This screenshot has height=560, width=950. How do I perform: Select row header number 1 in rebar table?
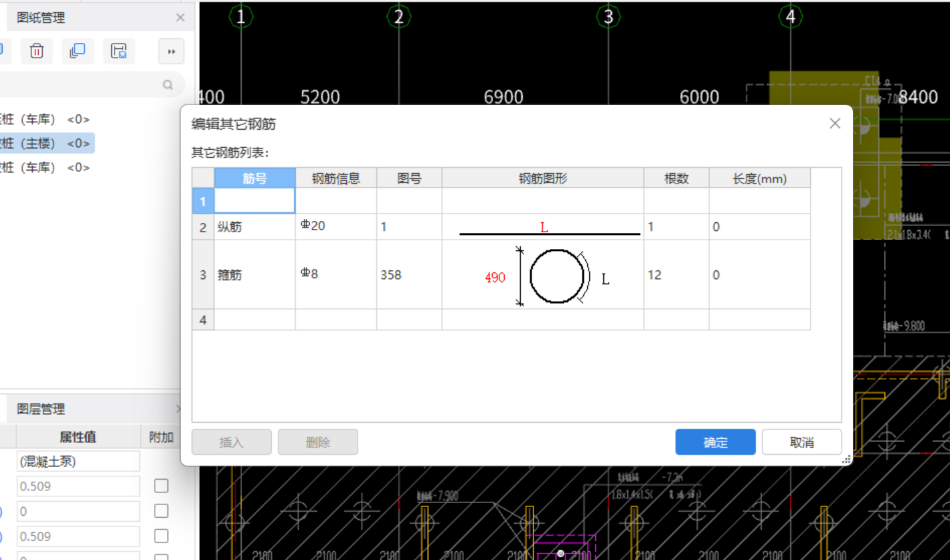pos(203,201)
